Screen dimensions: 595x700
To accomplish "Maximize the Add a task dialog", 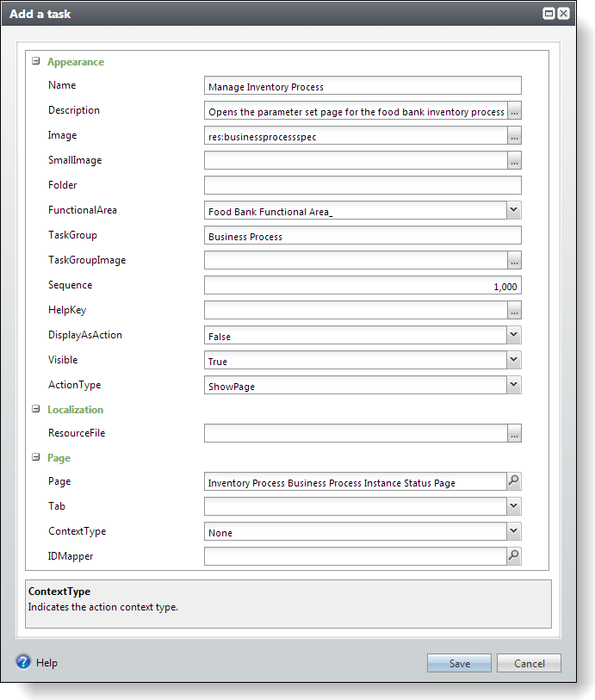I will coord(549,14).
